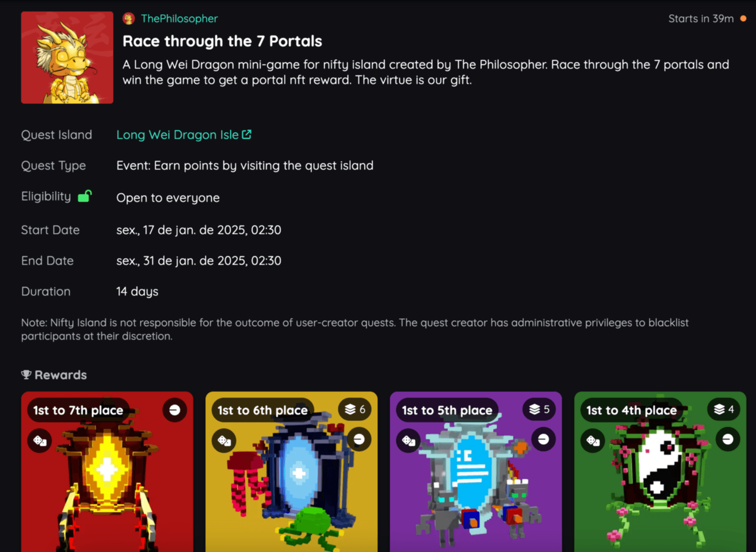This screenshot has width=756, height=552.
Task: Click the golden dragon quest thumbnail
Action: click(67, 58)
